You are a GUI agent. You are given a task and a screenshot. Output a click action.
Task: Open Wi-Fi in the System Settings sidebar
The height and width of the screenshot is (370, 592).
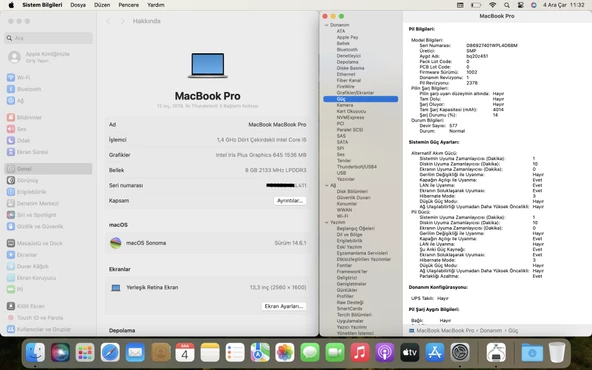[19, 77]
